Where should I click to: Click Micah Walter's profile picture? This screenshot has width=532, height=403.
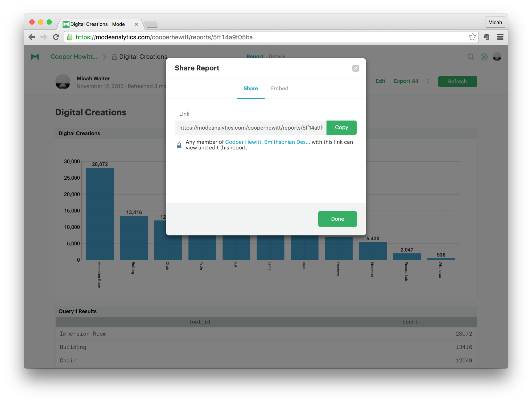tap(63, 82)
